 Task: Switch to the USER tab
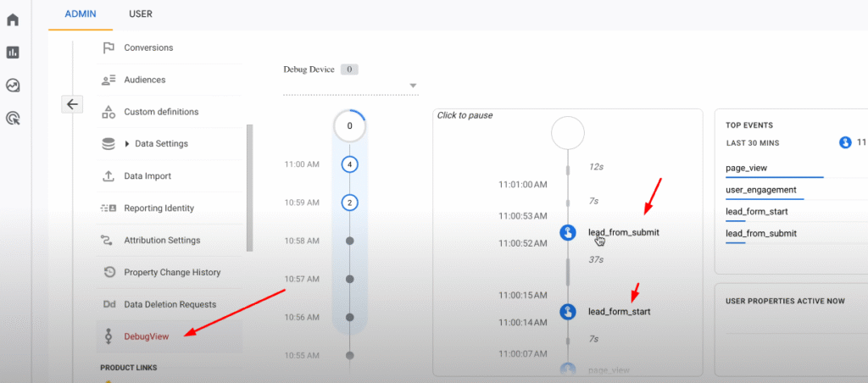[141, 14]
